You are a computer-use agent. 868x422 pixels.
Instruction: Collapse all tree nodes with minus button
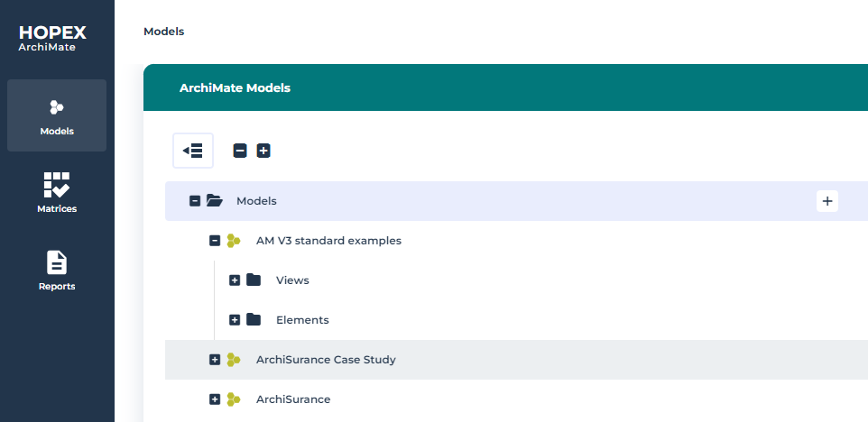coord(240,151)
